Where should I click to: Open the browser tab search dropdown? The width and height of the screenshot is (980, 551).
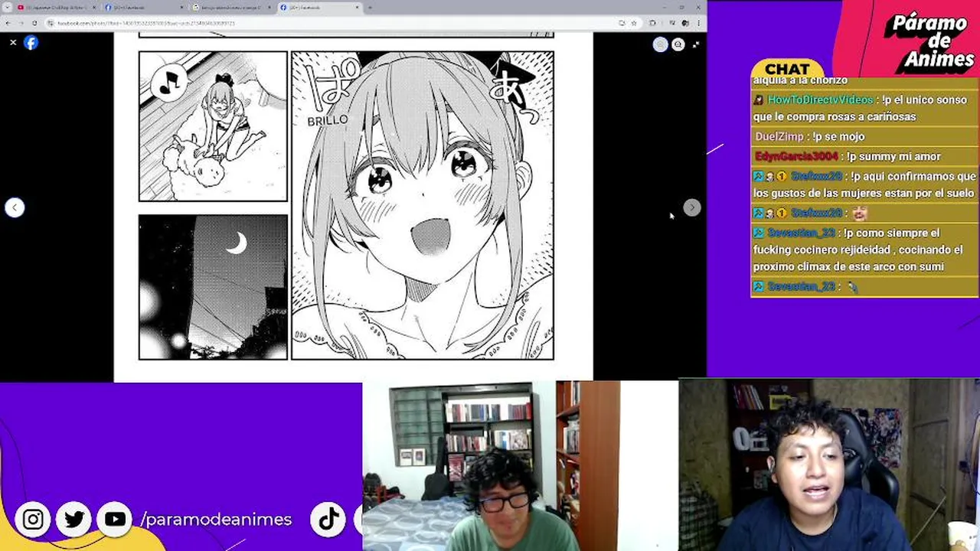point(7,8)
